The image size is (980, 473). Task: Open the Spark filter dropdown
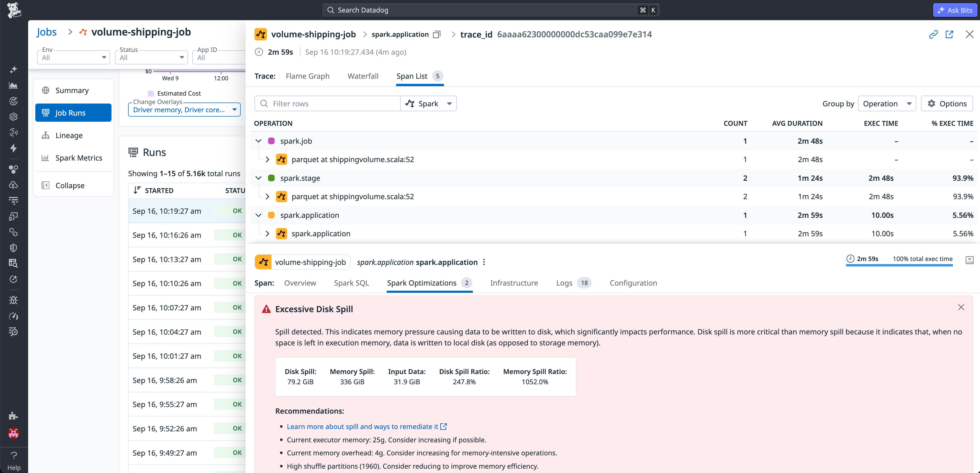point(428,104)
